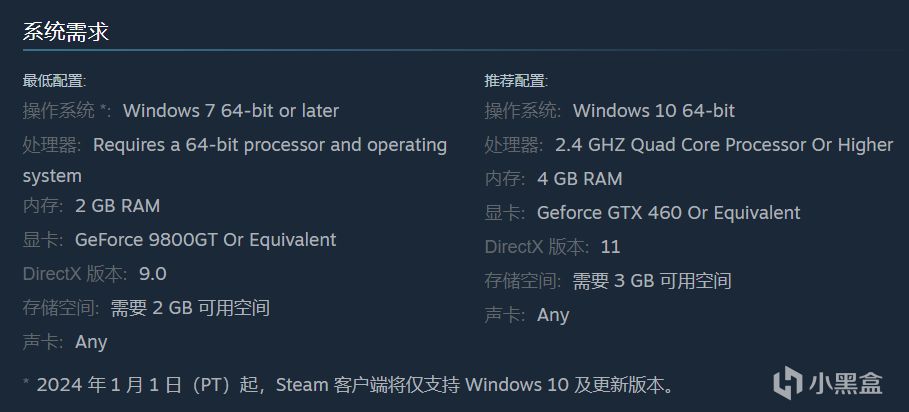Select the 推荐配置 column label
The width and height of the screenshot is (909, 412).
pyautogui.click(x=516, y=81)
